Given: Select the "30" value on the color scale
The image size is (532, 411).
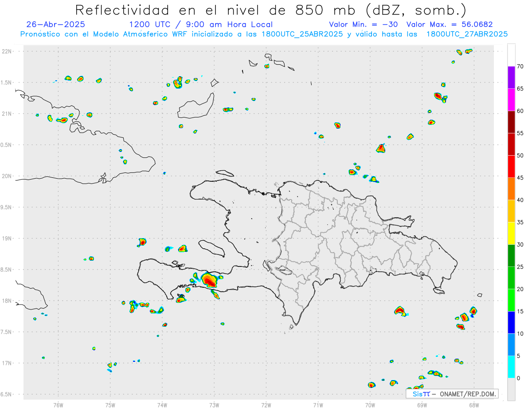Looking at the screenshot, I should coord(520,245).
